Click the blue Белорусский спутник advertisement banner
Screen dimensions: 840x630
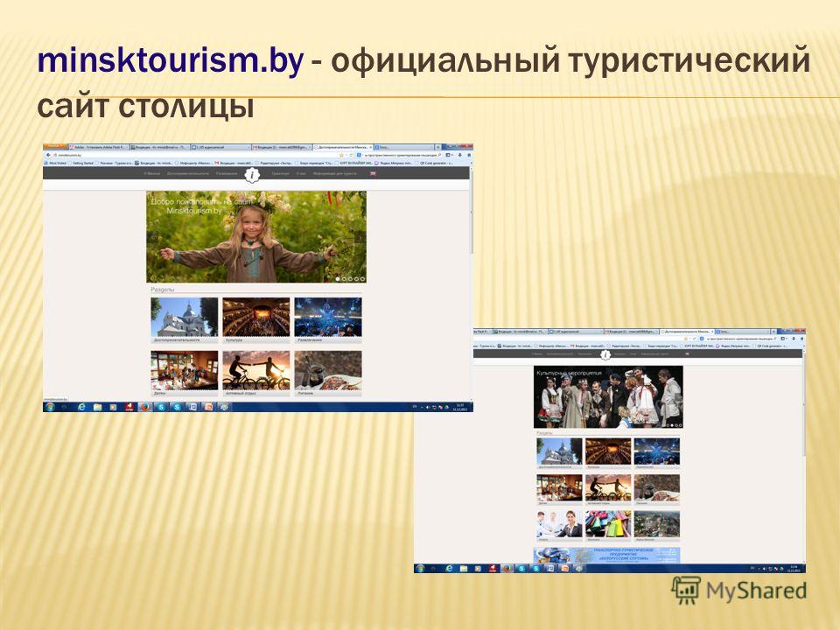pos(607,555)
